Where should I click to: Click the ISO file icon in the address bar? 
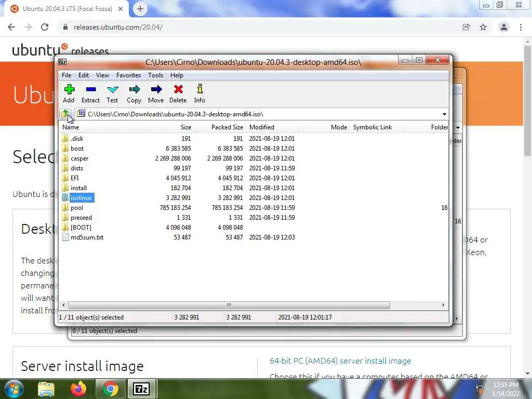coord(81,114)
